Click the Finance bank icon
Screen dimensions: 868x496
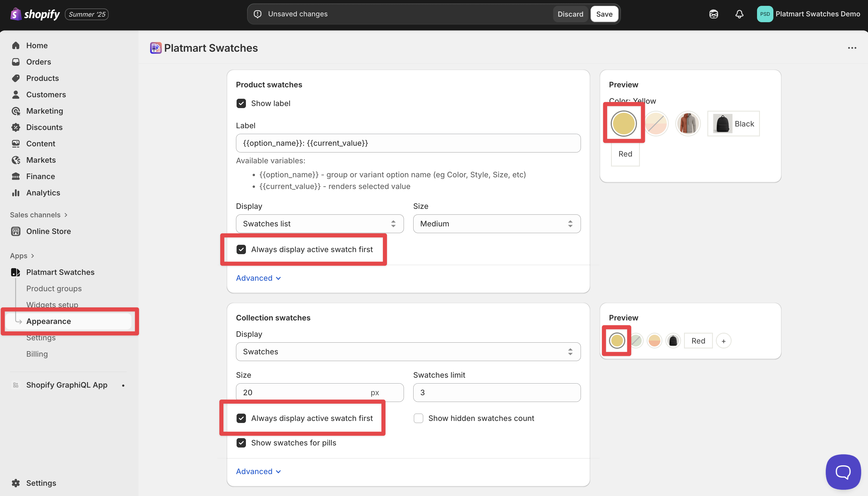(16, 176)
